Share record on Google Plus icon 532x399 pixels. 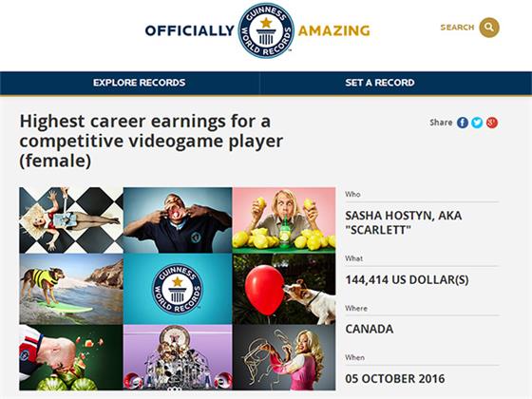(x=492, y=123)
